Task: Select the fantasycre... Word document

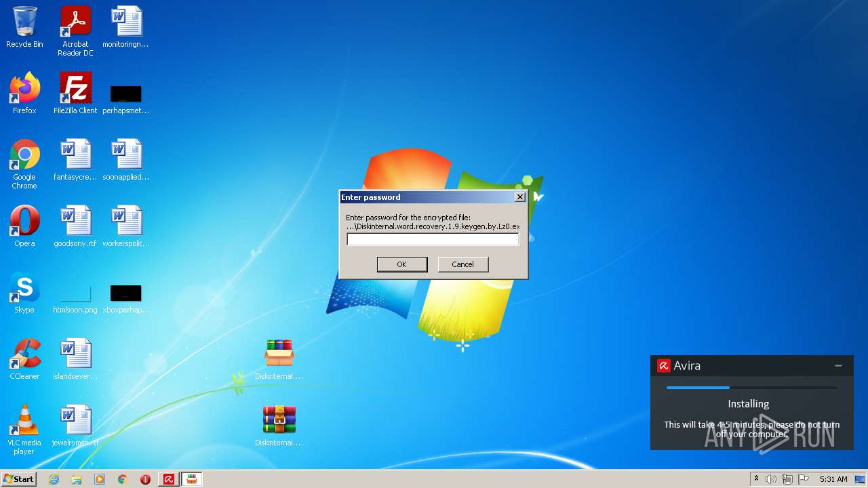Action: (75, 160)
